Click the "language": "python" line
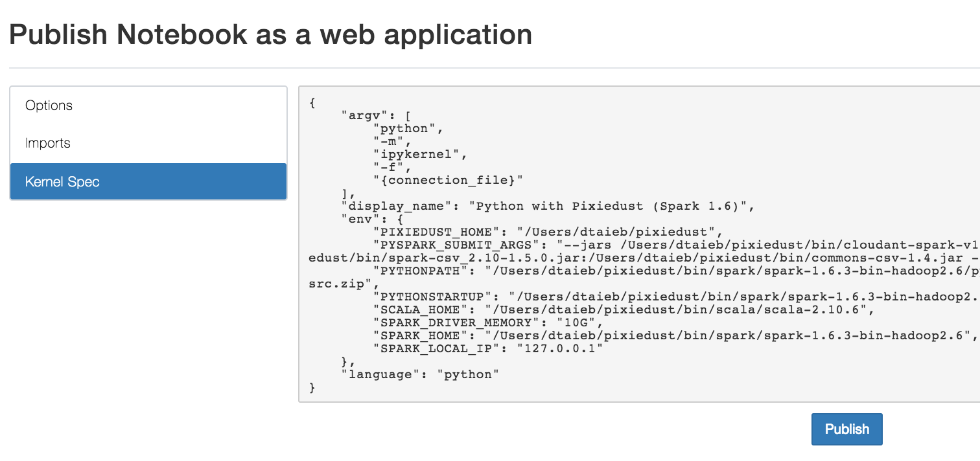The width and height of the screenshot is (980, 461). point(421,374)
